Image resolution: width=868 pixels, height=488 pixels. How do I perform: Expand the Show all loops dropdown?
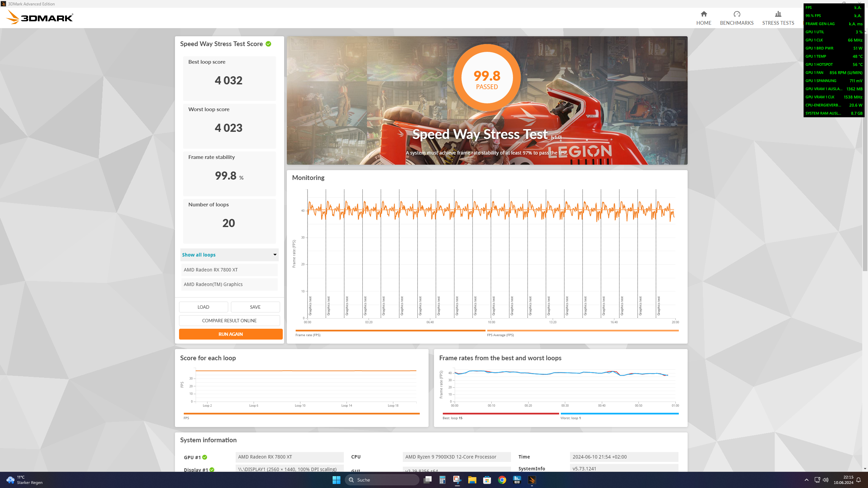(x=229, y=255)
